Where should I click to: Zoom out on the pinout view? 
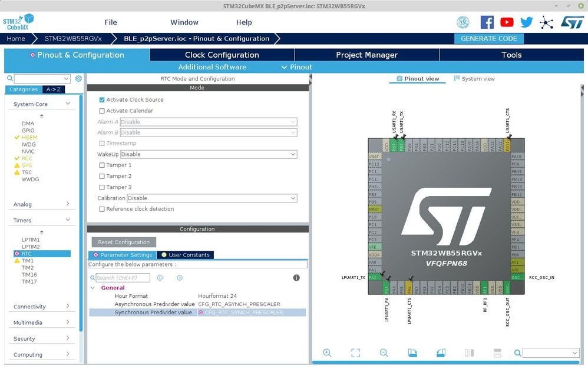point(384,353)
